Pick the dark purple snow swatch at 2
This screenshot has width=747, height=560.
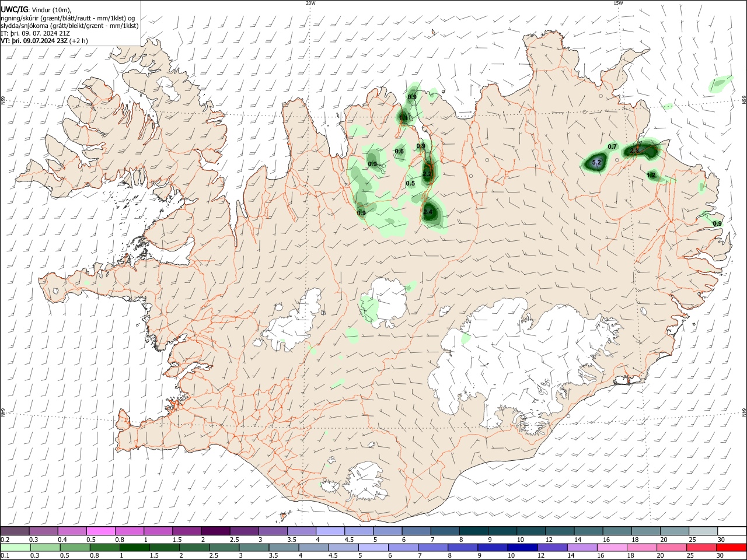(216, 531)
